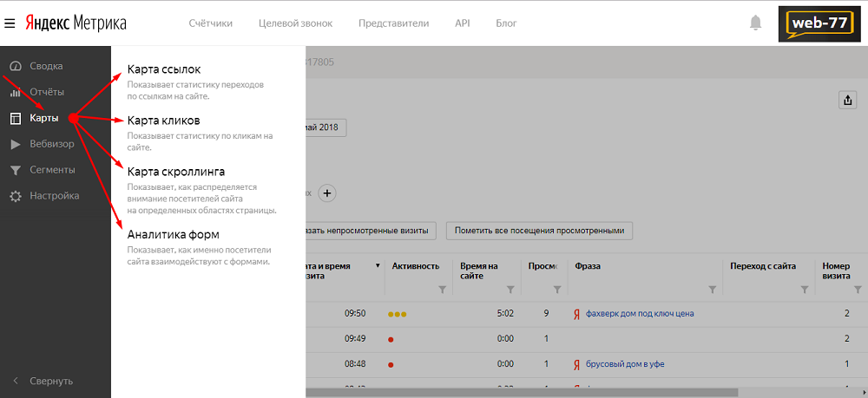The height and width of the screenshot is (398, 868).
Task: Filter the Активность column
Action: (442, 289)
